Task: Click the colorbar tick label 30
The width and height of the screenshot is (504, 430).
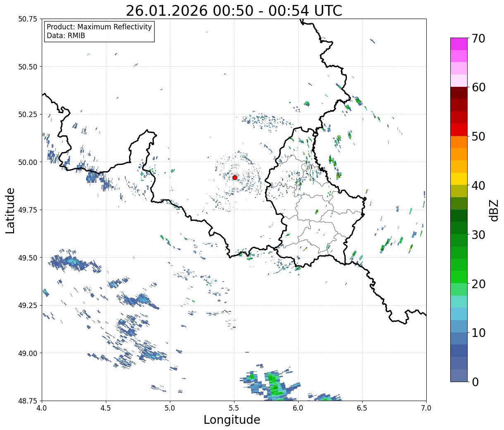Action: (478, 234)
